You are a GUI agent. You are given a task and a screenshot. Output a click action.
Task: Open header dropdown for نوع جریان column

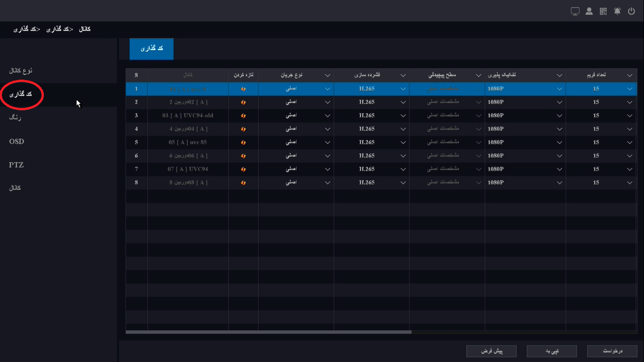coord(327,75)
